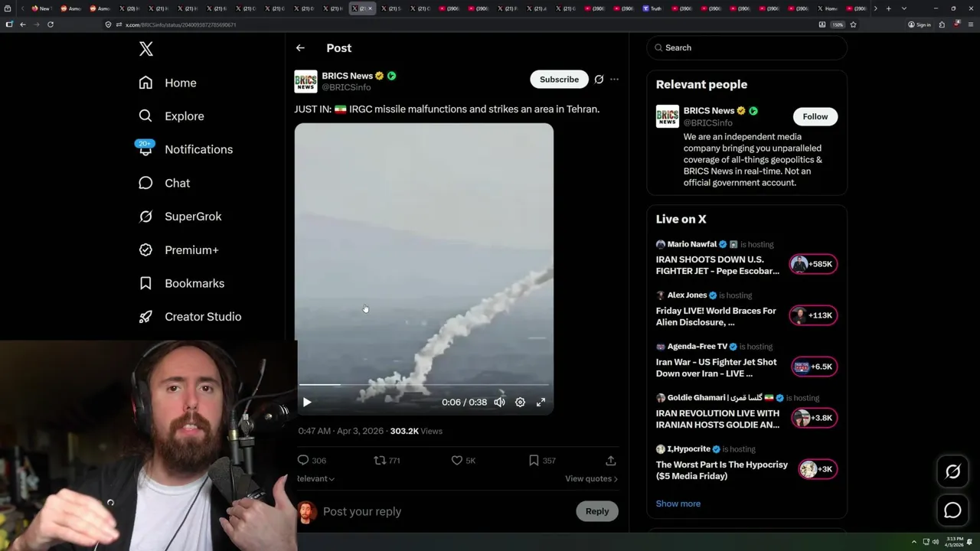Click into the Search field
The height and width of the screenshot is (551, 980).
tap(747, 47)
